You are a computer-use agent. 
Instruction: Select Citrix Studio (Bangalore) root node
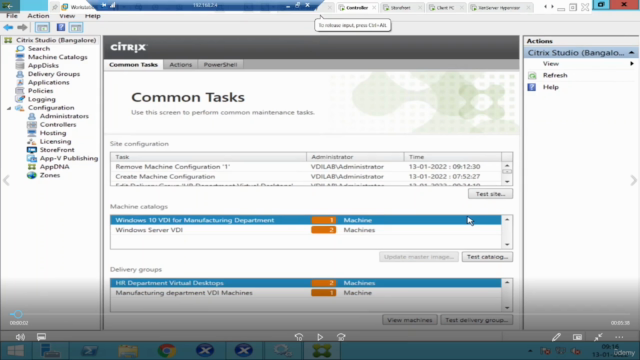pyautogui.click(x=56, y=40)
